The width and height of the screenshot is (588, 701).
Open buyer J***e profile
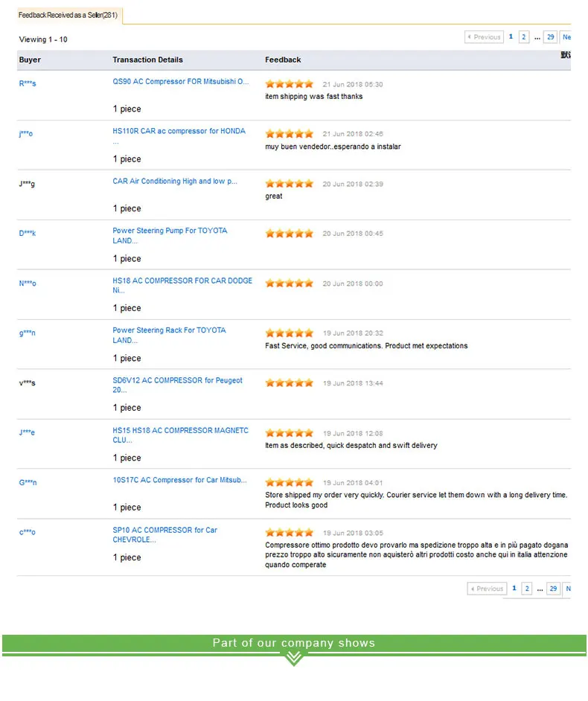26,432
